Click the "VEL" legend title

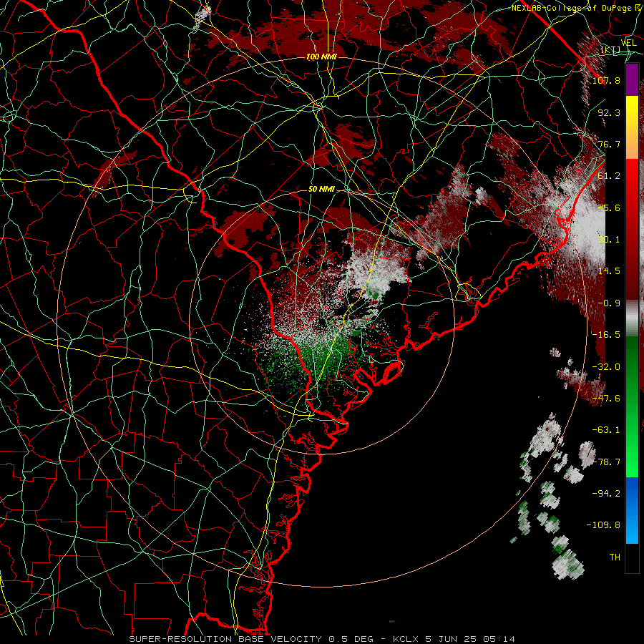[x=628, y=43]
